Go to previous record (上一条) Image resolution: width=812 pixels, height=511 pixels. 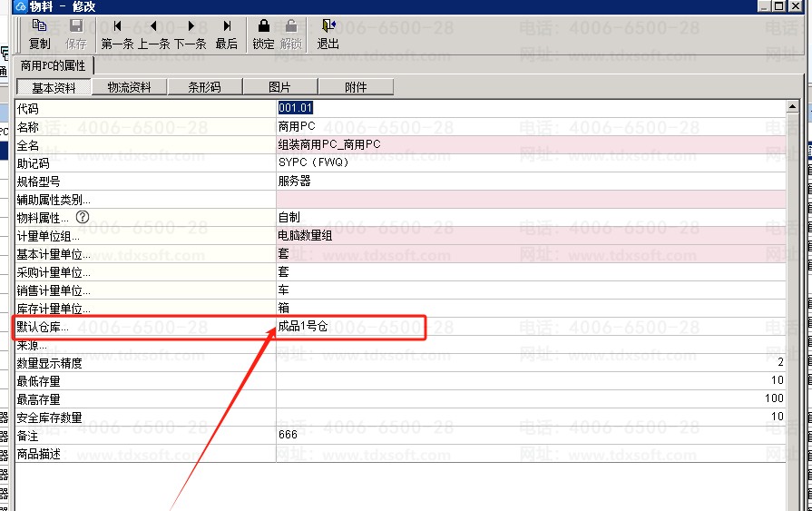pyautogui.click(x=153, y=34)
